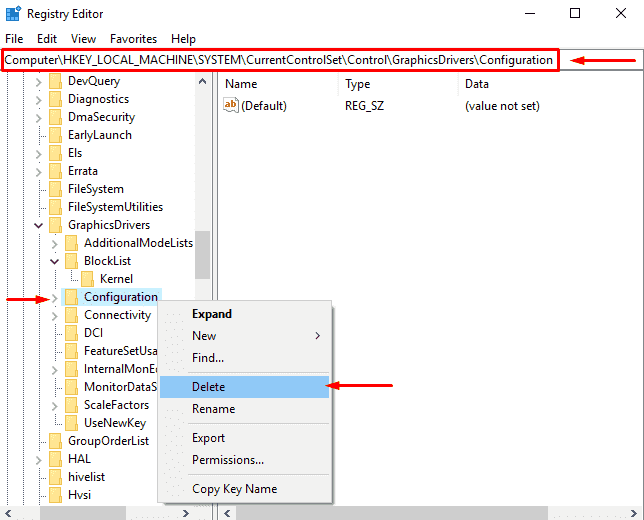Select Rename in the context menu
Screen dimensions: 644x520
244,409
